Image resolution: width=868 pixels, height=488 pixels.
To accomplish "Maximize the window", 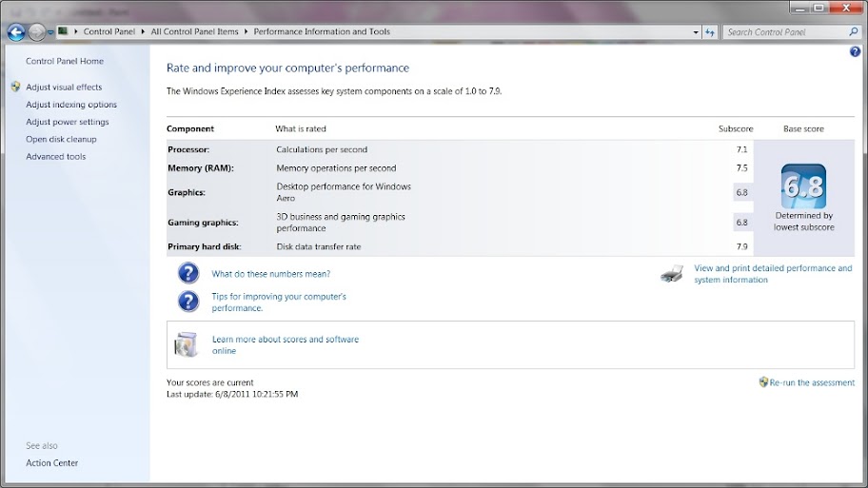I will click(x=819, y=8).
